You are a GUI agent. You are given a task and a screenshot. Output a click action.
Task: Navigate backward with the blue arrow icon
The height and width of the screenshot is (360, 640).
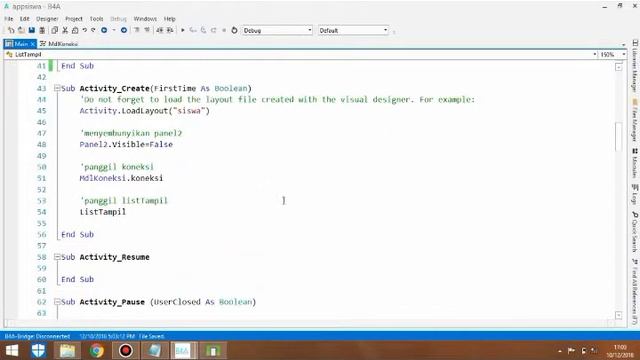[x=104, y=30]
